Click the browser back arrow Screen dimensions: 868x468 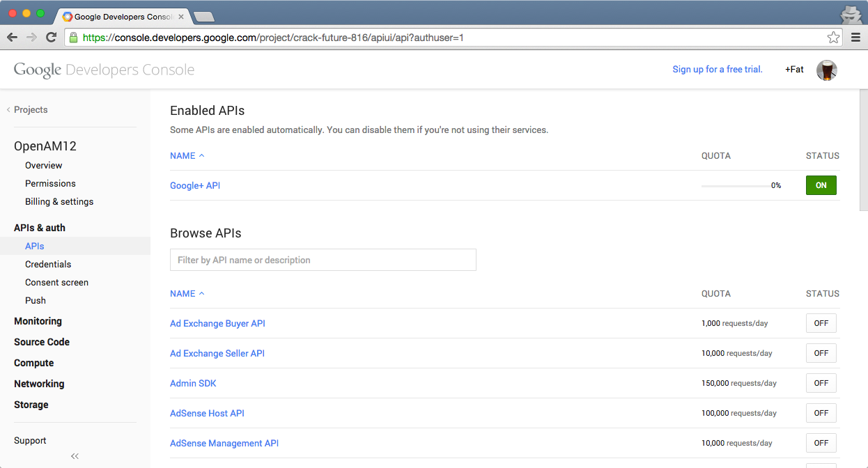13,38
